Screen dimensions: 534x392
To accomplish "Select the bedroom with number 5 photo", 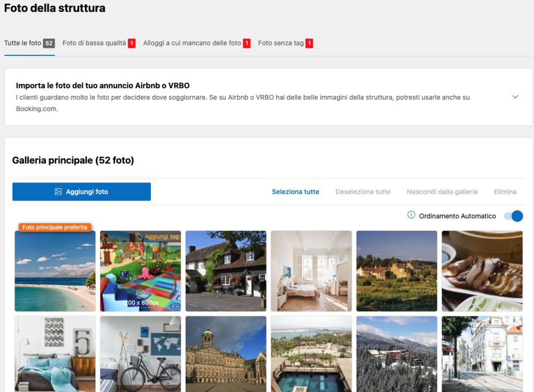I will coord(55,354).
